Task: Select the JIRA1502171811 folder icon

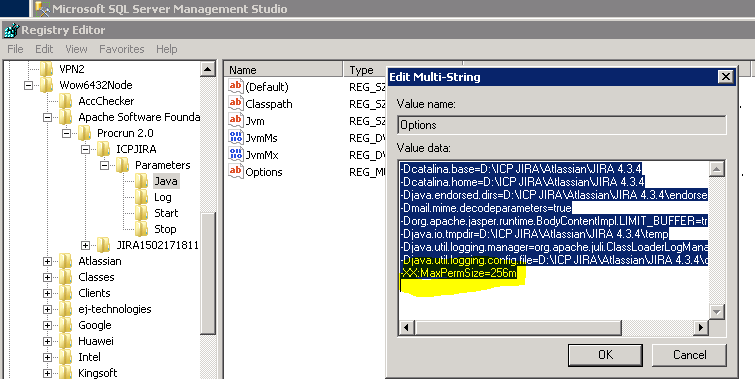Action: coord(104,245)
